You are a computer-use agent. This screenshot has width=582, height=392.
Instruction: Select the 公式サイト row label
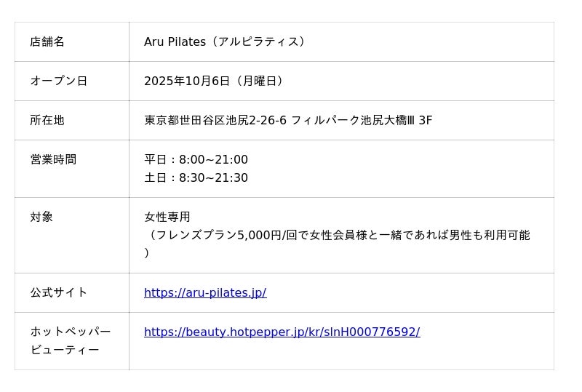[58, 292]
